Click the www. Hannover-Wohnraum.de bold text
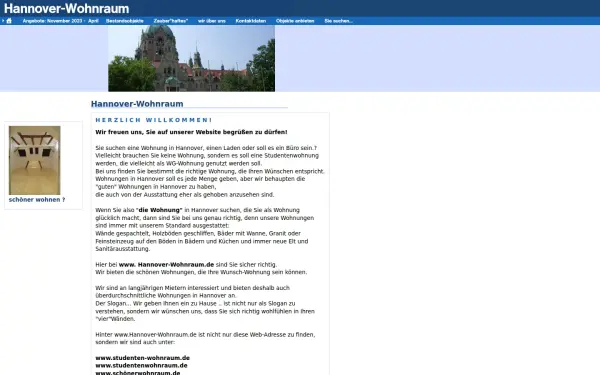 (166, 264)
